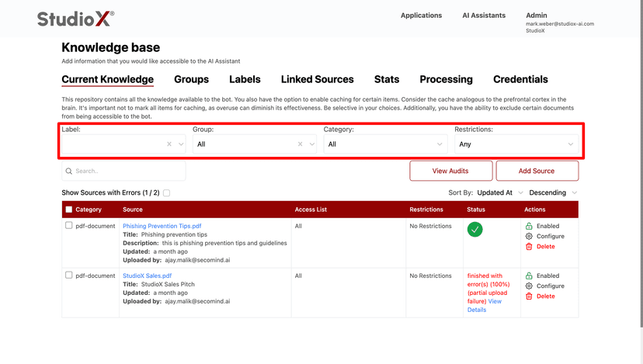Open the Phishing Prevention Tips.pdf link
Screen dimensions: 643x364
(x=162, y=226)
